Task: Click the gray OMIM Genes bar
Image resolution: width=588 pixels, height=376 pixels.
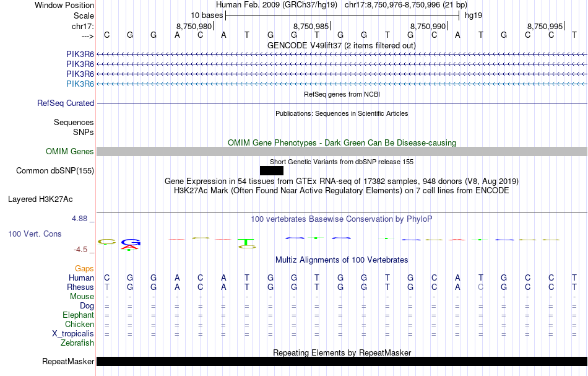Action: point(342,151)
